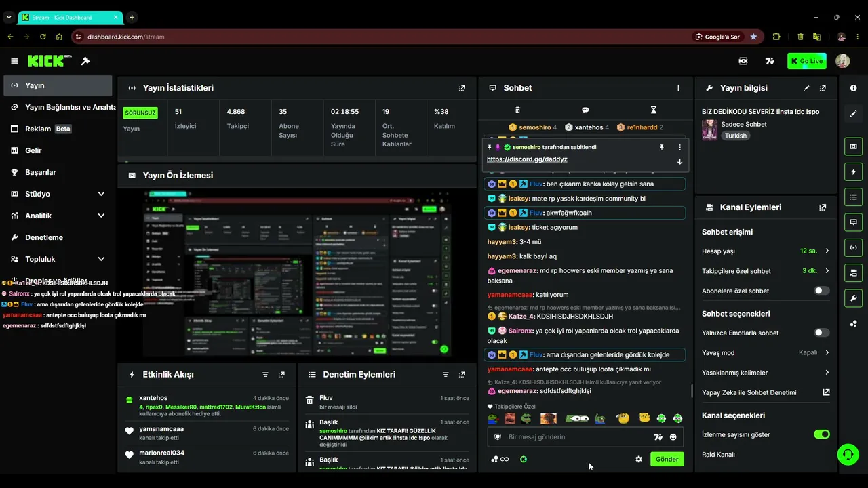
Task: Open chat settings gear icon
Action: 638,459
